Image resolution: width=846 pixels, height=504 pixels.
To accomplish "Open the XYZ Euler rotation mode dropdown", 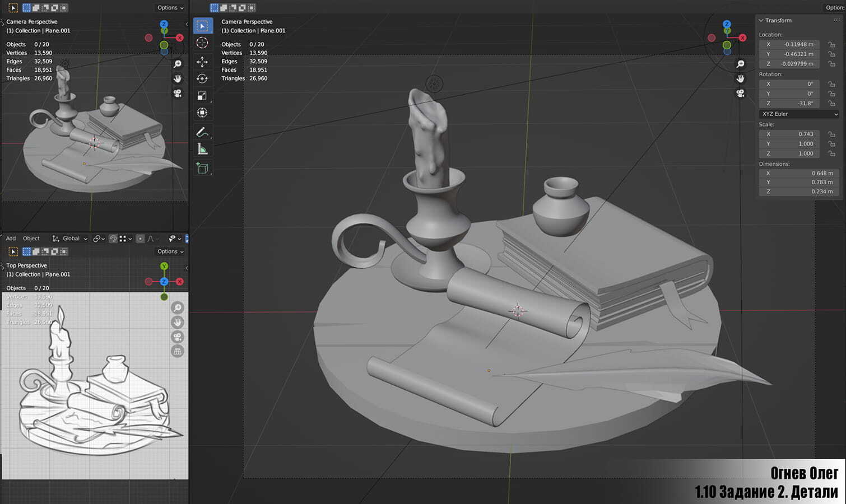I will tap(798, 114).
